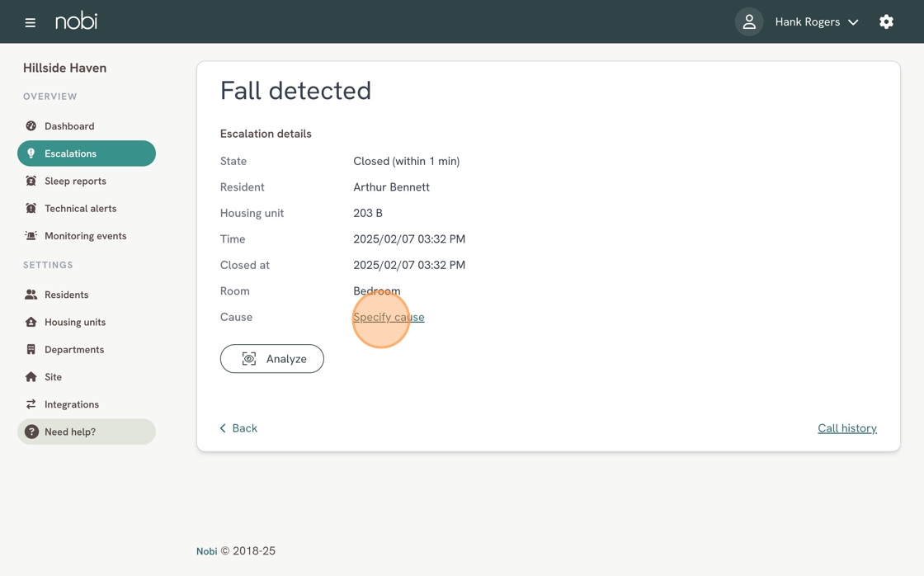This screenshot has width=924, height=576.
Task: Open Dashboard from the sidebar
Action: click(x=87, y=126)
